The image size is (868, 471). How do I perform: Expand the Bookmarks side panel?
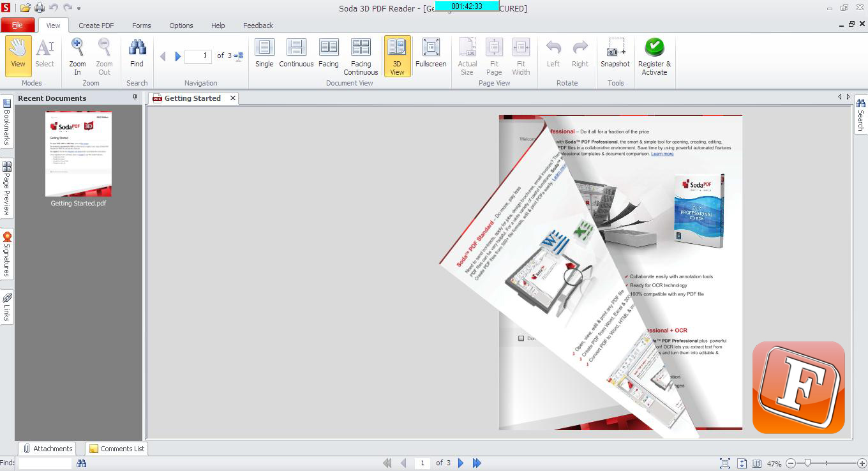tap(7, 122)
